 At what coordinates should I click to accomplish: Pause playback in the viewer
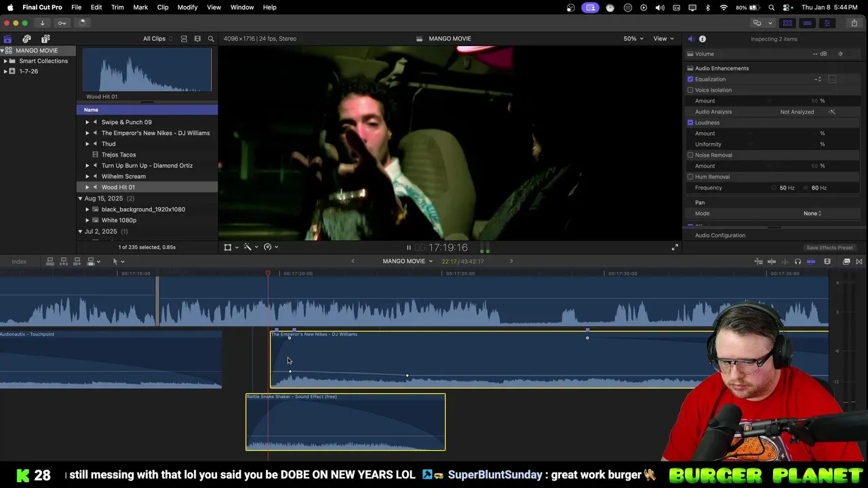click(x=408, y=248)
